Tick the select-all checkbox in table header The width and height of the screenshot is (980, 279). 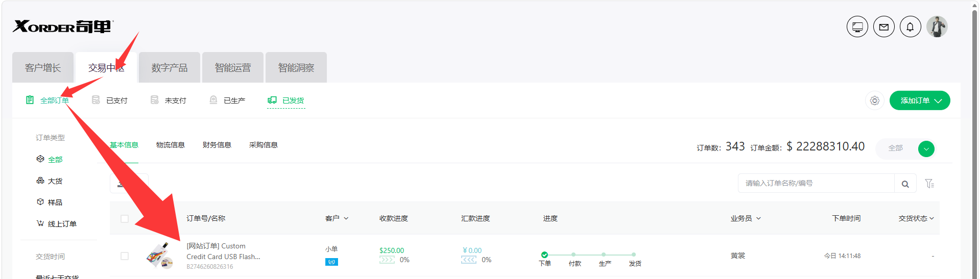125,219
